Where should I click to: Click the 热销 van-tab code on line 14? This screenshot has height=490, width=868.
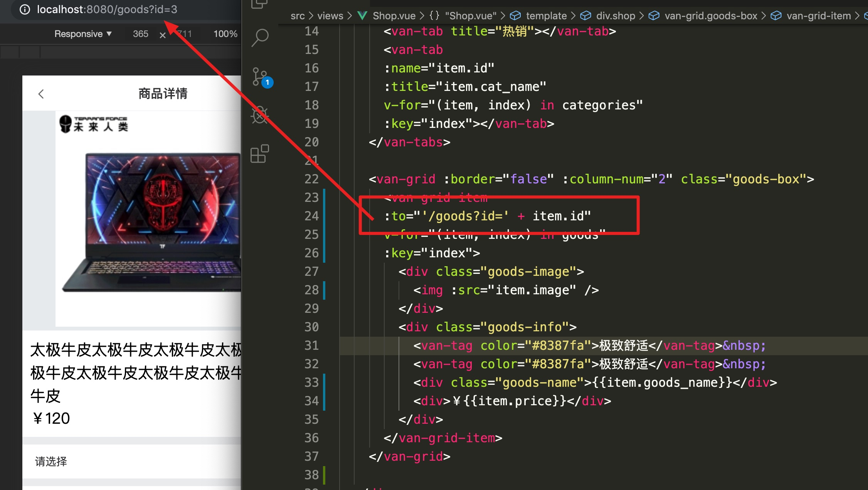tap(500, 31)
